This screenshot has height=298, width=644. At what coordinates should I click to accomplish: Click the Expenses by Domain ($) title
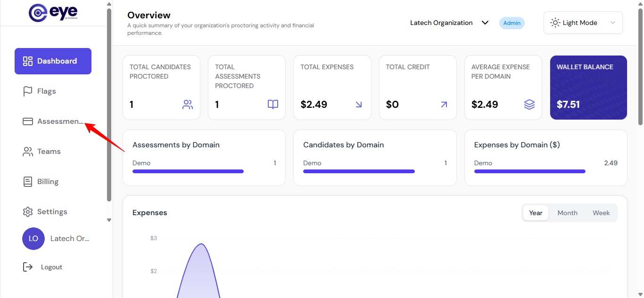pos(517,145)
